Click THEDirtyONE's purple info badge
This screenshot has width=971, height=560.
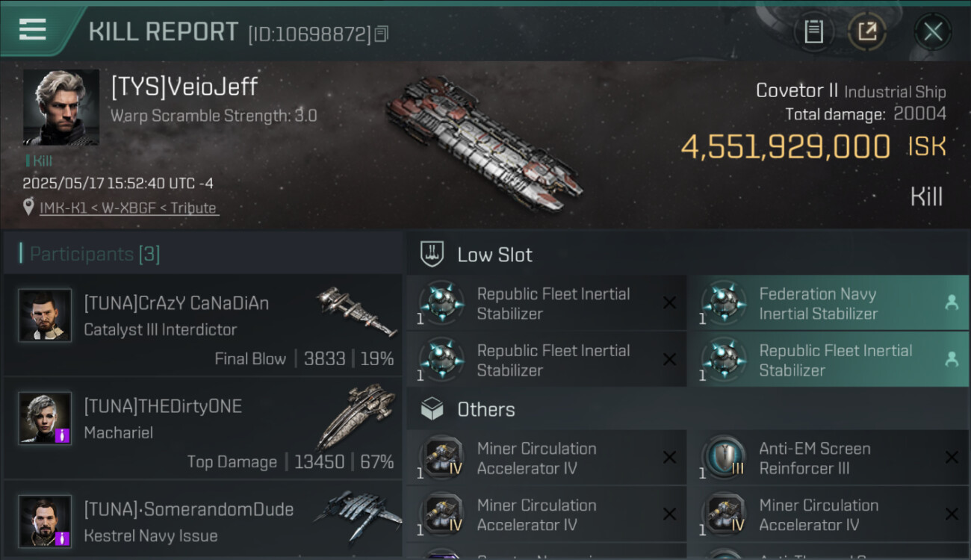63,435
